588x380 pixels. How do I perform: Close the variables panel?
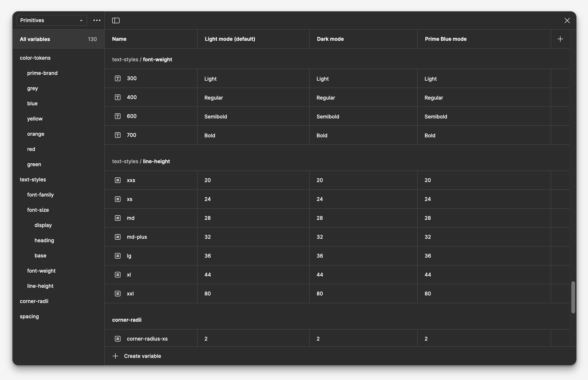click(567, 21)
